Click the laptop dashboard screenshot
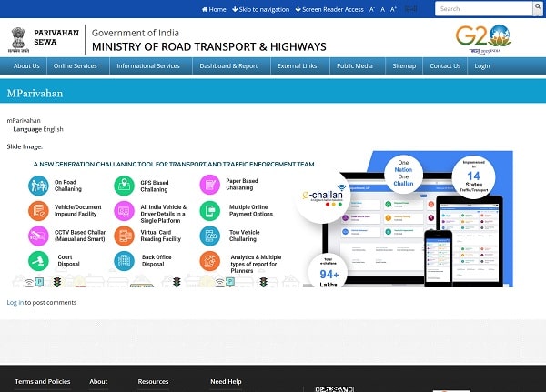Image resolution: width=546 pixels, height=392 pixels. point(379,230)
